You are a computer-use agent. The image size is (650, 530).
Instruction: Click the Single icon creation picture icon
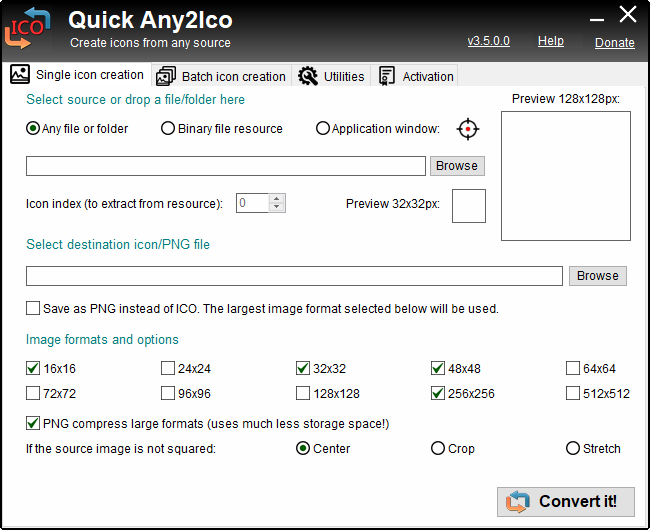coord(20,74)
